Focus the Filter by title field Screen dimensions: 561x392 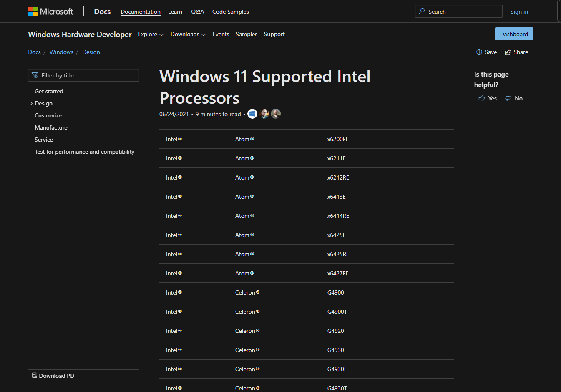tap(83, 75)
